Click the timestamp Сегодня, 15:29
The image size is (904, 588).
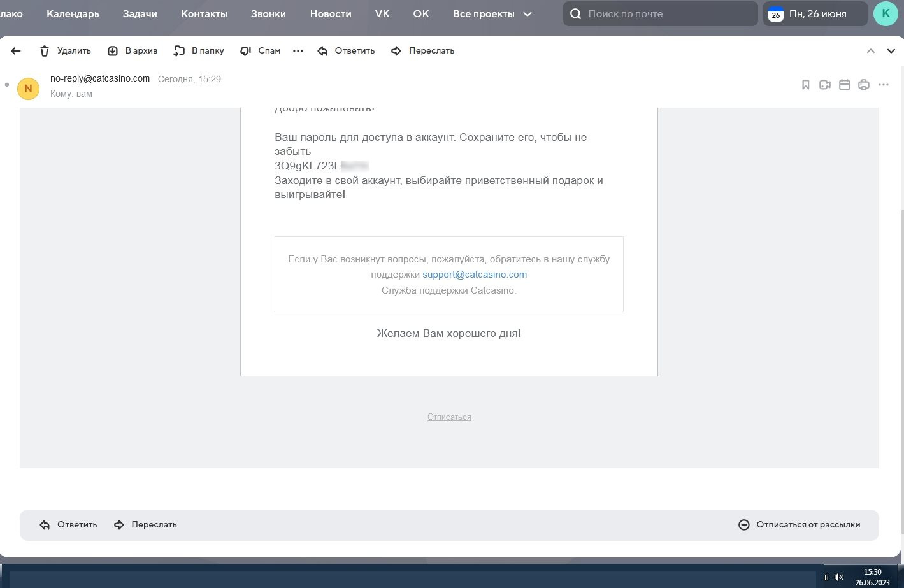pos(189,80)
